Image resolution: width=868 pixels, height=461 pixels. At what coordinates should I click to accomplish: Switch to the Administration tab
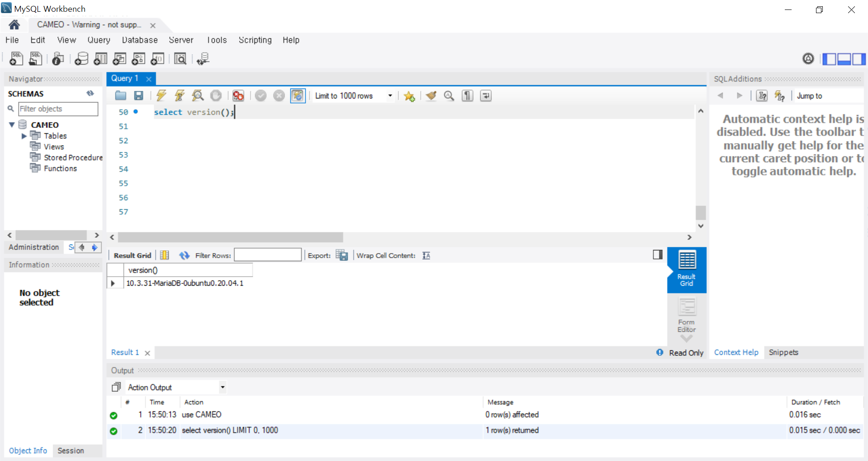tap(34, 247)
